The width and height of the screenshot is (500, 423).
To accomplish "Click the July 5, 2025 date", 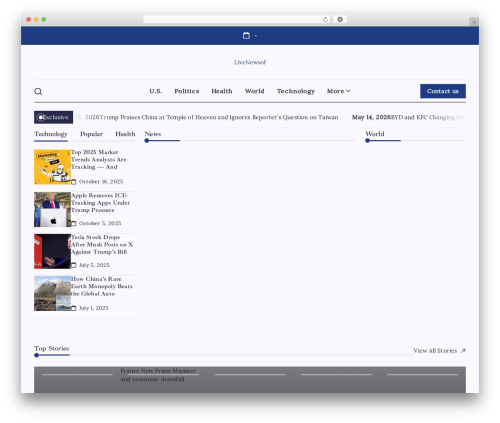I will (94, 265).
